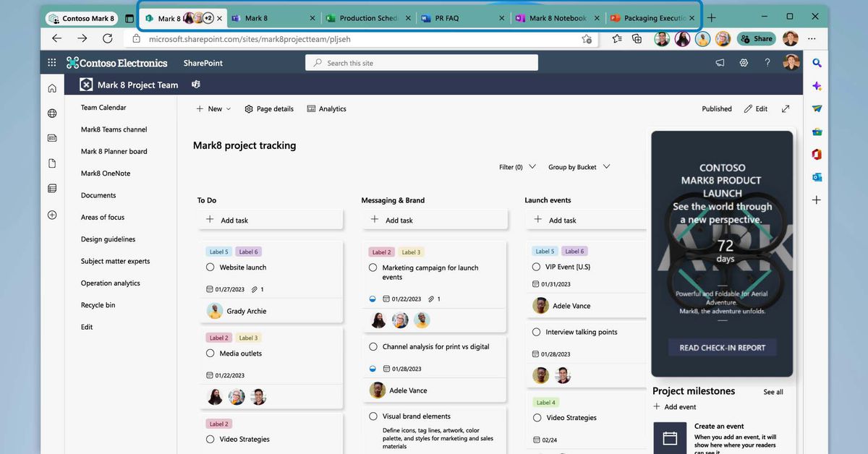Click Label 4 tag in Launch events
The image size is (868, 454).
(x=545, y=403)
